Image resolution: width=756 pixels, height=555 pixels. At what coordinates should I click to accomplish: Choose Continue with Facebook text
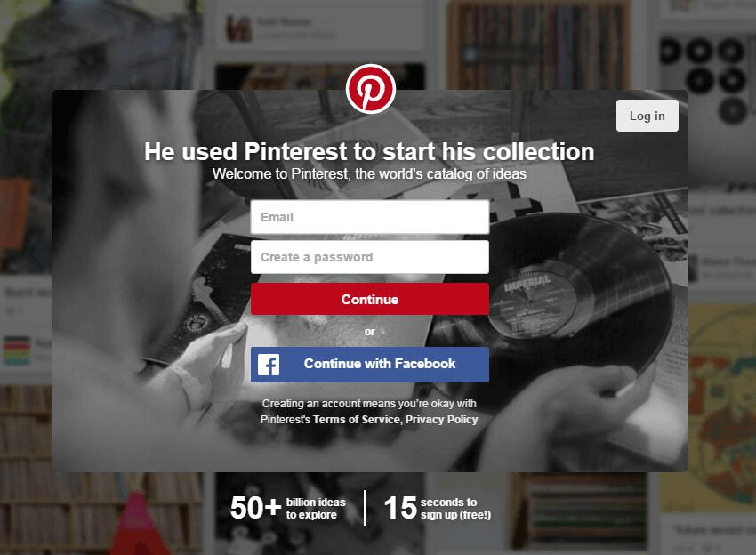point(380,364)
